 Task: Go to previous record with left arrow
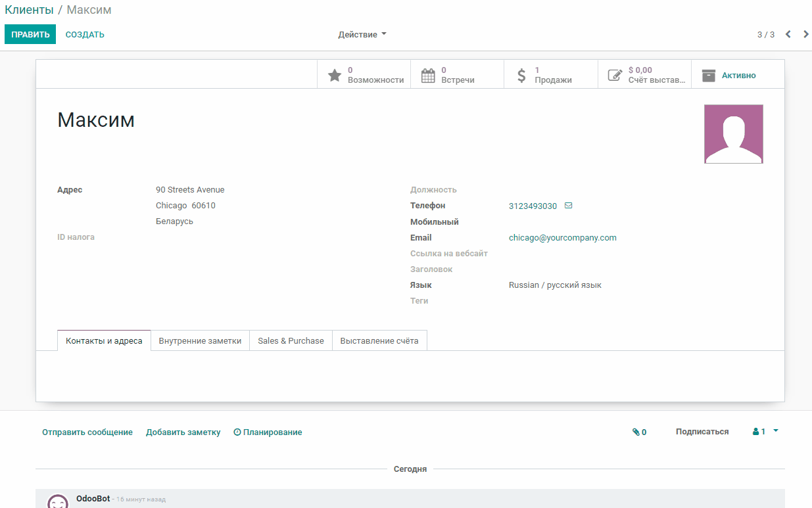[x=788, y=34]
